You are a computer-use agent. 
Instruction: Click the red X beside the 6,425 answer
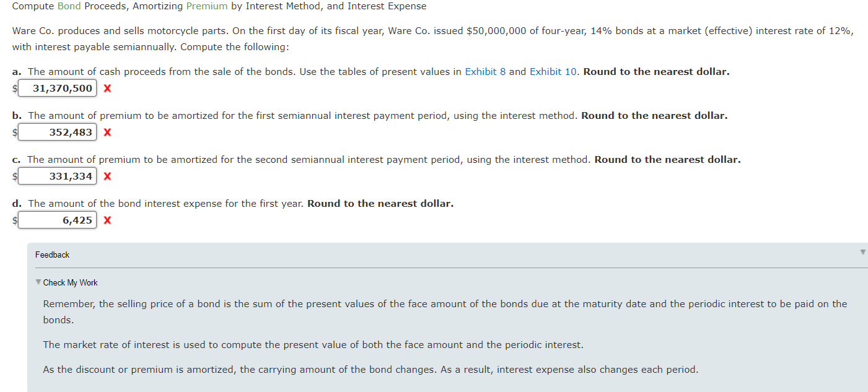[107, 220]
